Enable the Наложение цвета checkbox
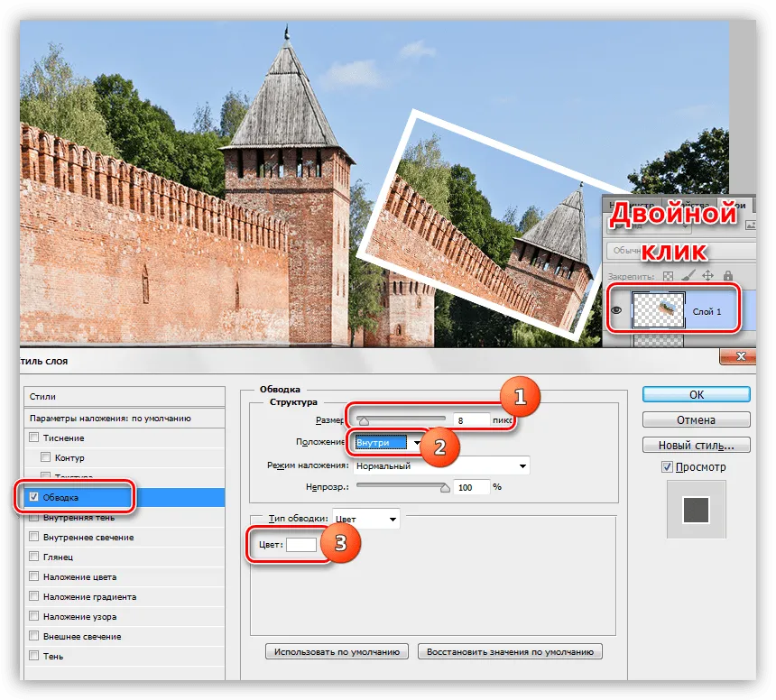 33,576
